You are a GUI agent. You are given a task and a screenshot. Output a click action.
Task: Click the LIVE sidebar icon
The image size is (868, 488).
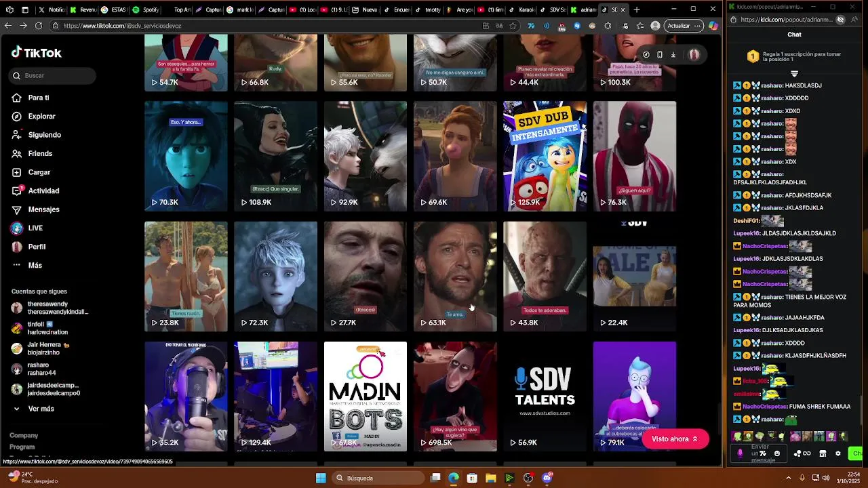coord(16,228)
